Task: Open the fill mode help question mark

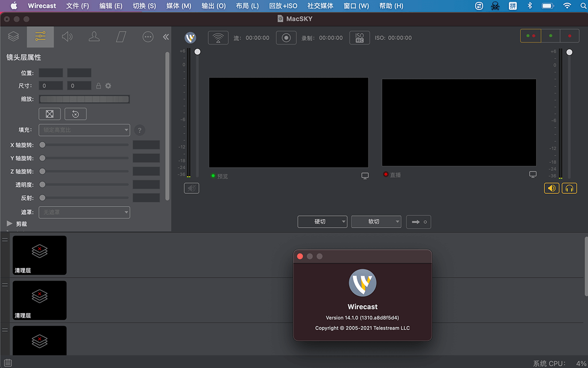Action: 140,130
